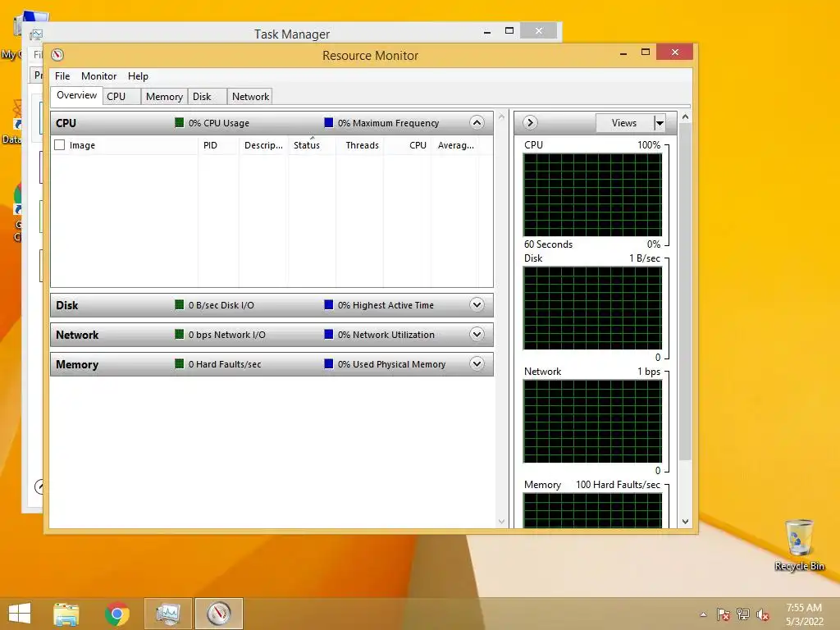
Task: Click green Network I/O legend square
Action: pos(180,335)
